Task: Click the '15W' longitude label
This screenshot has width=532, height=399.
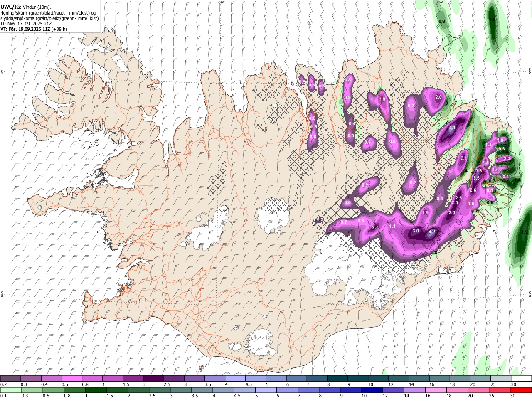Action: [440, 2]
